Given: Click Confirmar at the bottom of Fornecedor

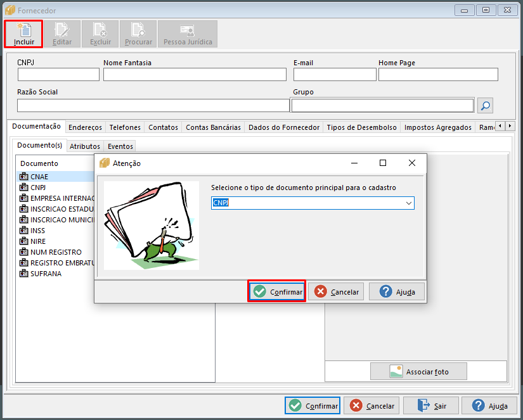Looking at the screenshot, I should tap(313, 405).
